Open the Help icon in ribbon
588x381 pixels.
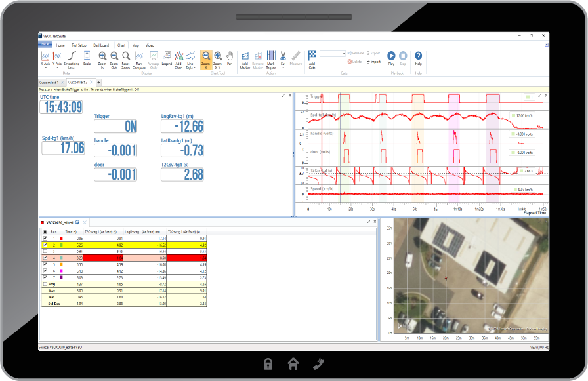[x=418, y=57]
